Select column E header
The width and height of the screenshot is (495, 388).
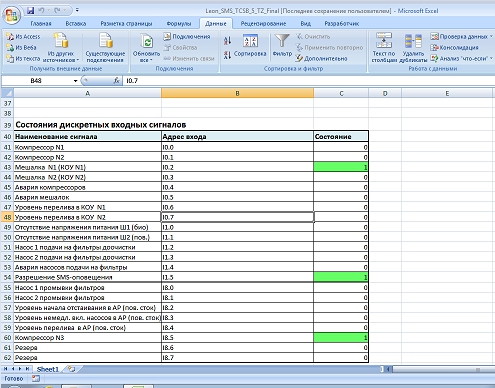click(447, 93)
